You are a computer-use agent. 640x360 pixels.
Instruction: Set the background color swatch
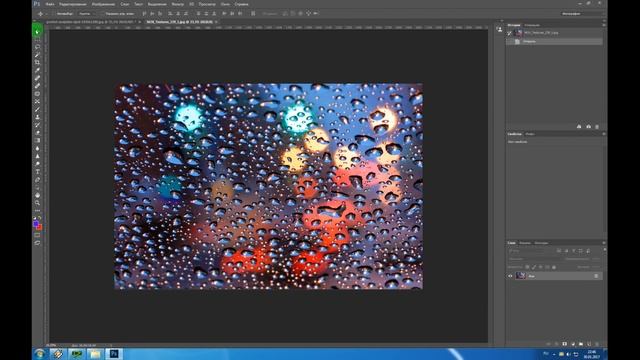coord(39,227)
